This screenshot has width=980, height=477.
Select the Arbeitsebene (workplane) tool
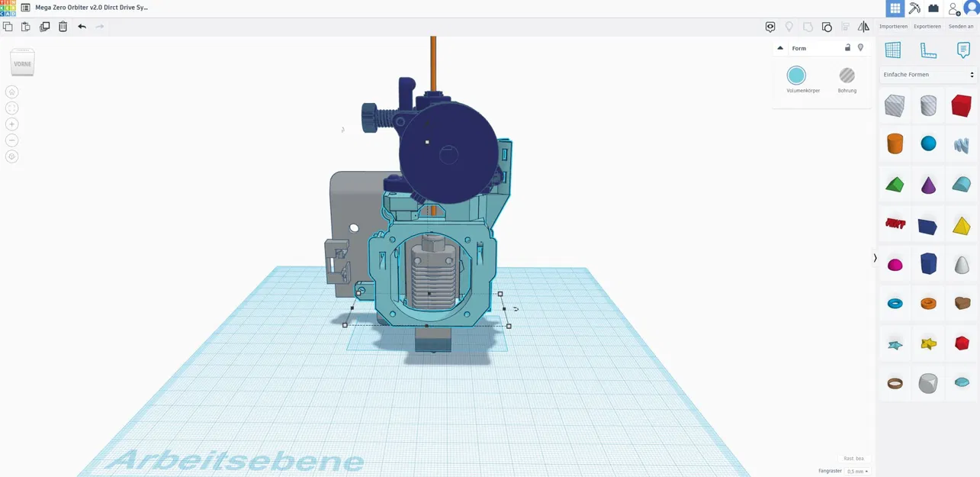892,50
